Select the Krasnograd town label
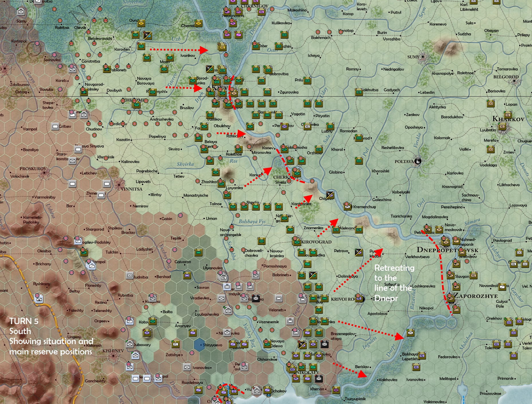 pos(452,187)
